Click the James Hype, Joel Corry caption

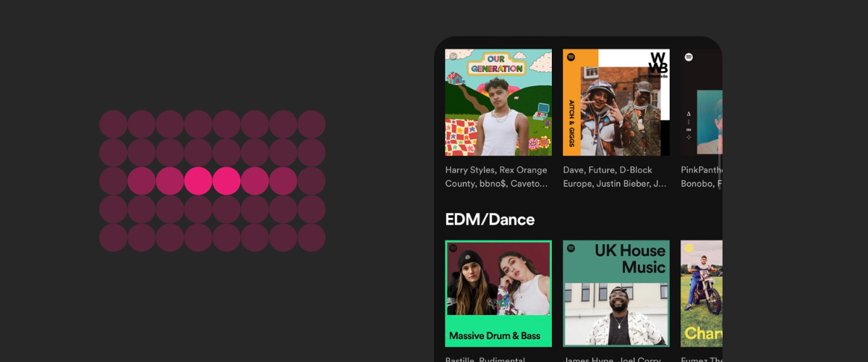(614, 358)
